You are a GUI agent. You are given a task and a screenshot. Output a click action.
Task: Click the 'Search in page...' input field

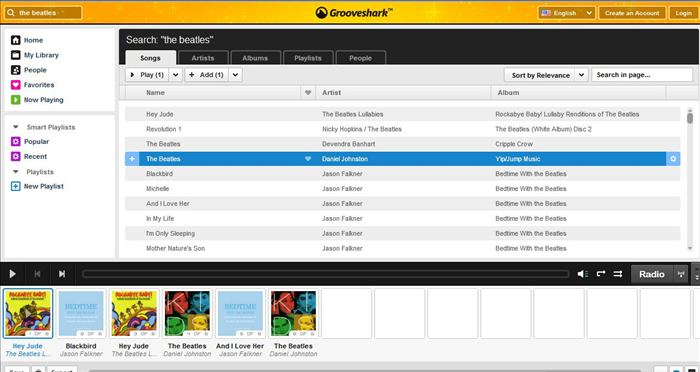pos(642,75)
